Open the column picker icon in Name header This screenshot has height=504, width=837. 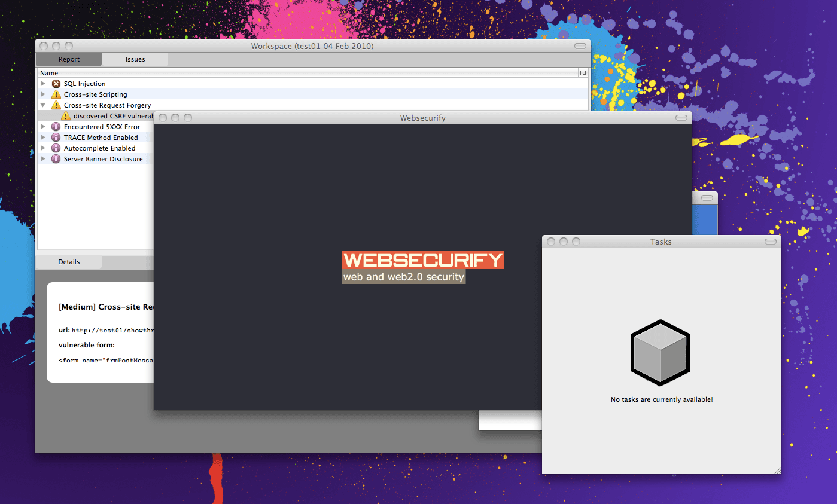pyautogui.click(x=583, y=73)
